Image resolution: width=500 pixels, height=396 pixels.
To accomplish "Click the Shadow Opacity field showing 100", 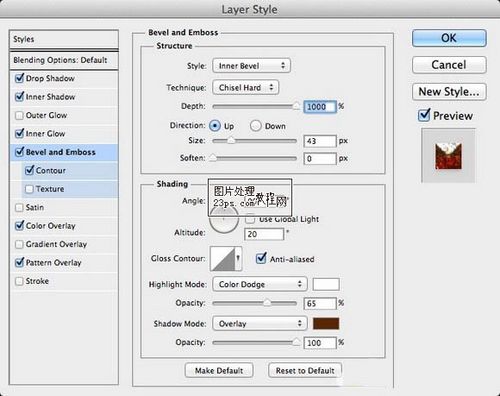I will pyautogui.click(x=320, y=343).
